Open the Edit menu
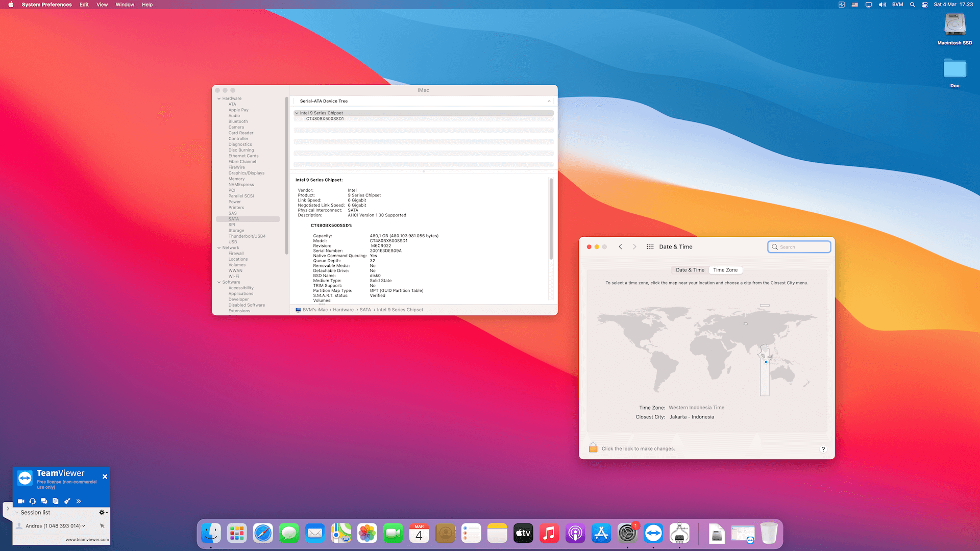 click(84, 5)
